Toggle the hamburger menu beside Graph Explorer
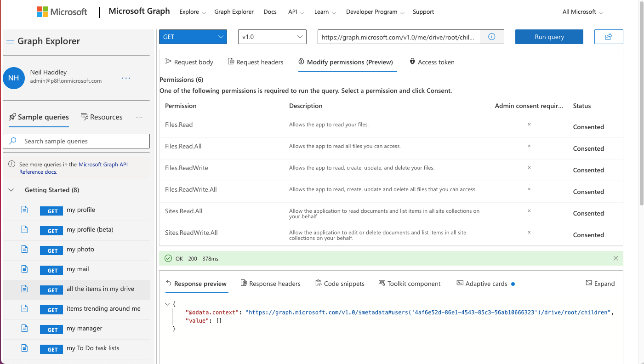The width and height of the screenshot is (644, 364). (x=10, y=42)
